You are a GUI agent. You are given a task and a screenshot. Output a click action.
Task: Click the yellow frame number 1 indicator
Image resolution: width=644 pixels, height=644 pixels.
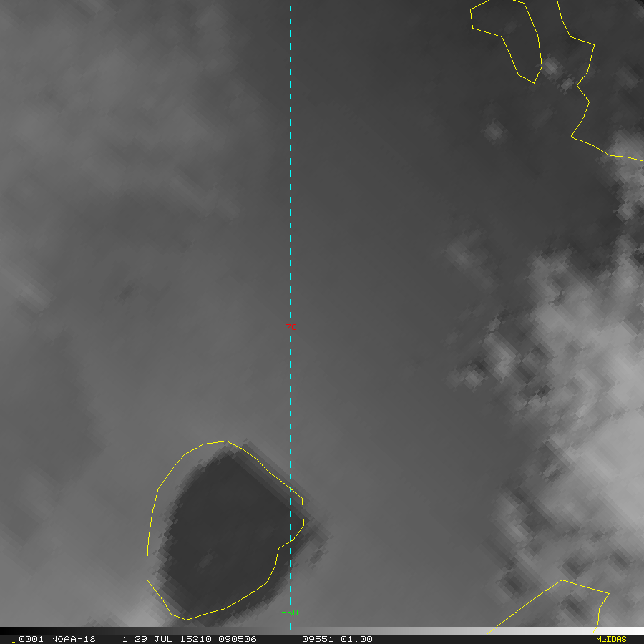point(14,640)
